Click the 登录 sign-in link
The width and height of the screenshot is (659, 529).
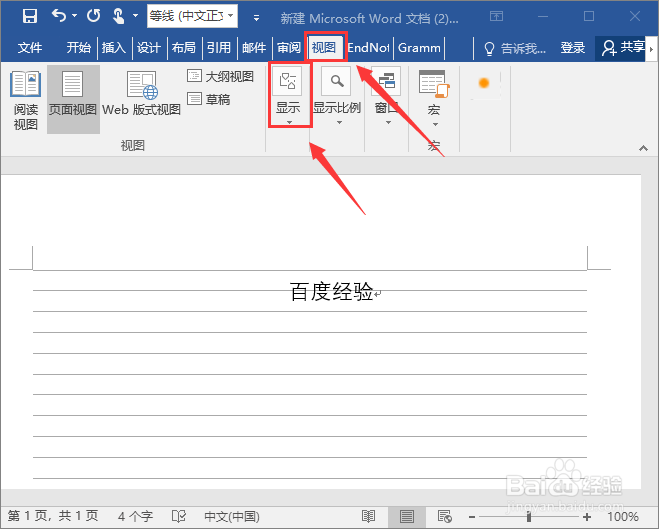coord(573,47)
